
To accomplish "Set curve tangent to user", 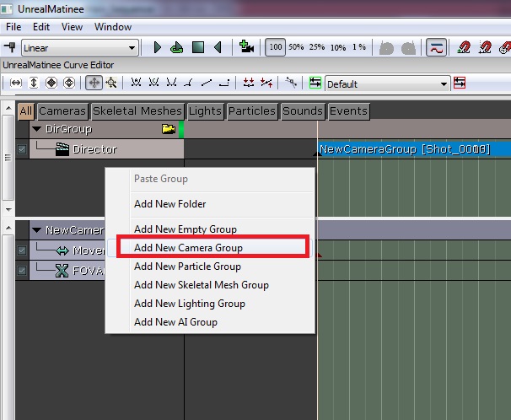I will point(171,83).
